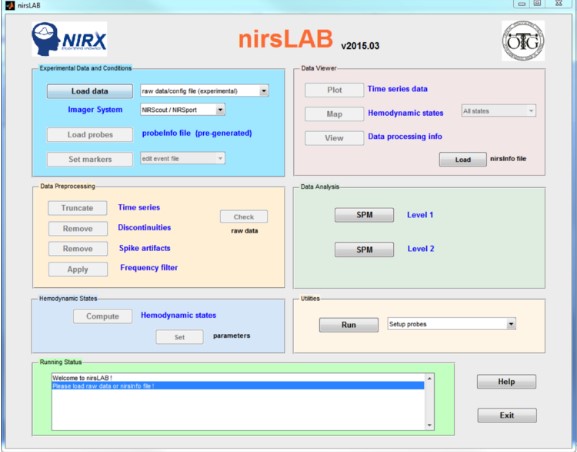This screenshot has height=452, width=577.
Task: Click the Run utilities button
Action: 349,325
